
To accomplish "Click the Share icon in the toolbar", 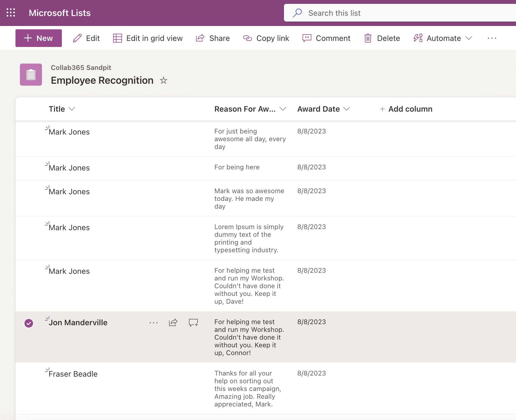I will (199, 38).
